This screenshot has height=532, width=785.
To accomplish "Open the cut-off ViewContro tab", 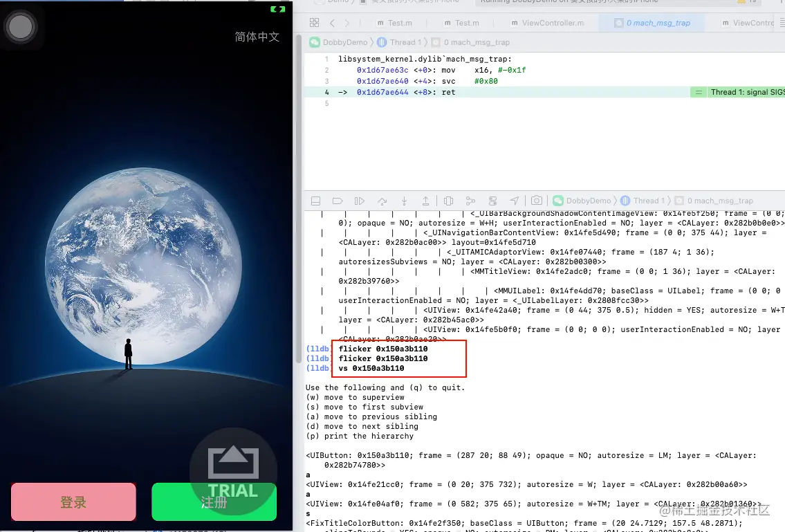I will (x=748, y=23).
